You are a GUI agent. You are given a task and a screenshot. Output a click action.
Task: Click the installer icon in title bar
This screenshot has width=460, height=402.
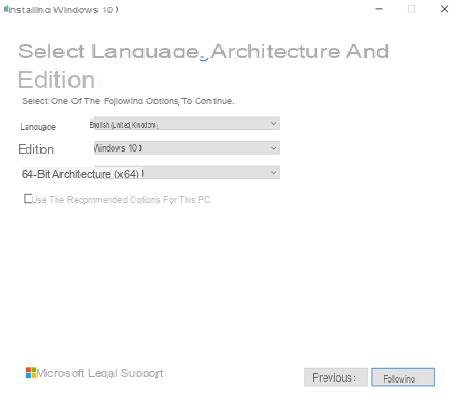[x=6, y=9]
